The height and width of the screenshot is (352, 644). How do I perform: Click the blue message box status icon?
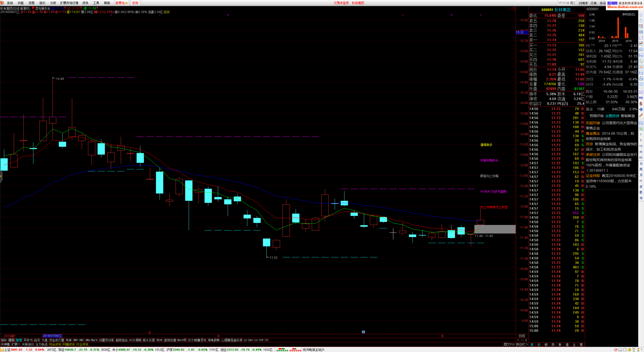click(620, 350)
